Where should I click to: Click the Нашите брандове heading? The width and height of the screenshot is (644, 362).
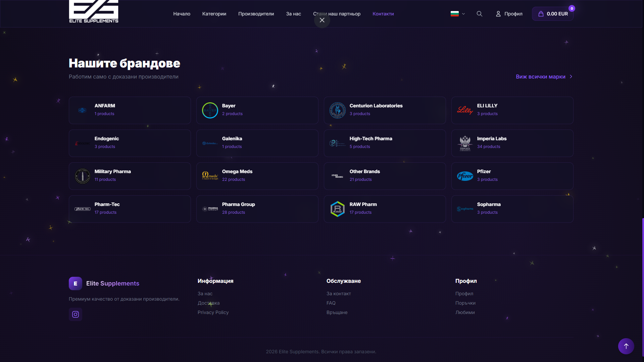pos(125,63)
